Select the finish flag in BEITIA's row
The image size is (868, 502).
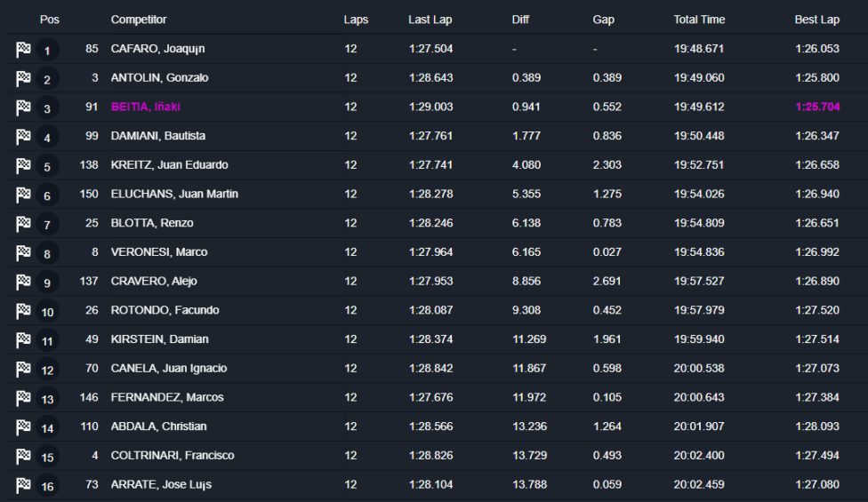click(23, 108)
